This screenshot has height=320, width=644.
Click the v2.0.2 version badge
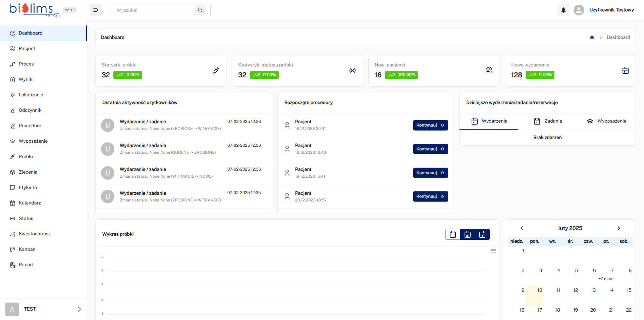pos(70,10)
